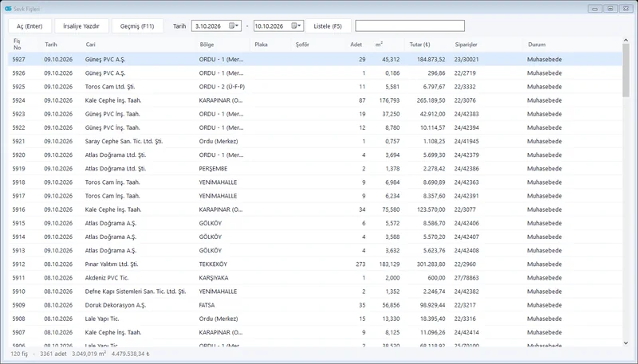Open end date calendar dropdown
Viewport: 638px width, 364px height.
click(x=297, y=26)
